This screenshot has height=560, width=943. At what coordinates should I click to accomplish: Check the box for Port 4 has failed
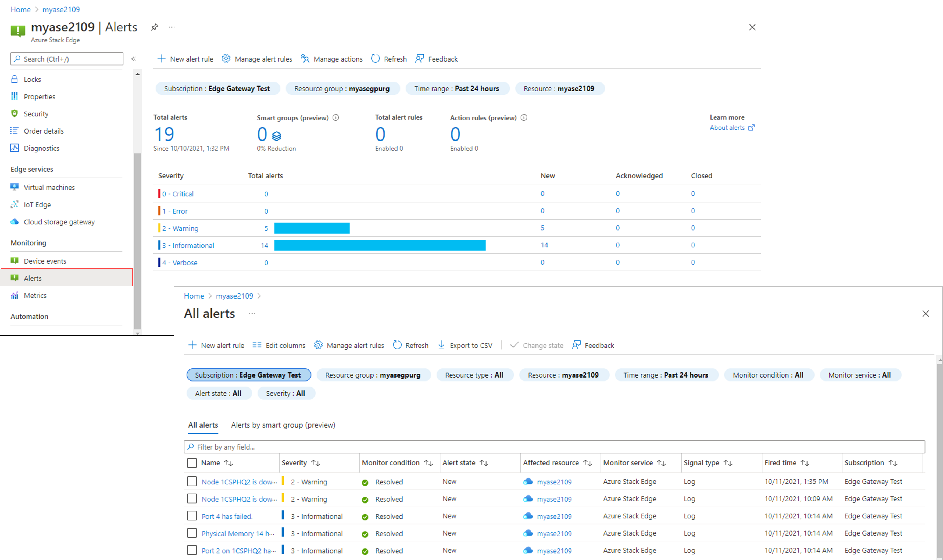point(192,516)
